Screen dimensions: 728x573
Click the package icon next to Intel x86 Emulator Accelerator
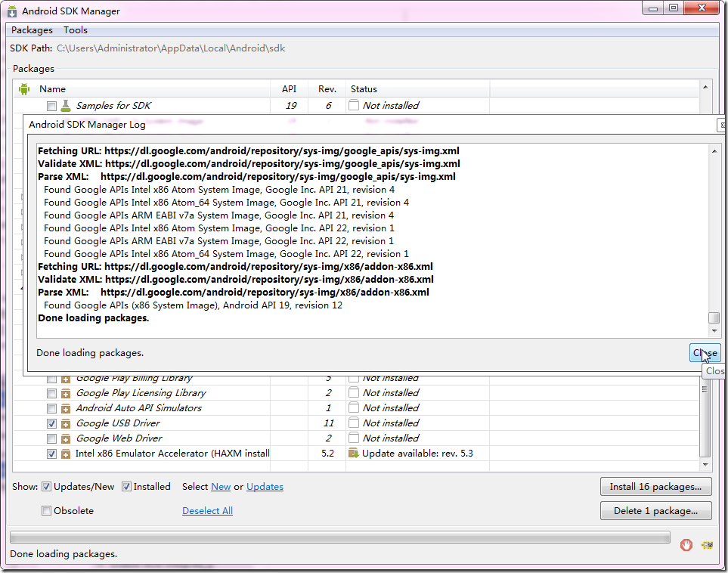[x=66, y=454]
